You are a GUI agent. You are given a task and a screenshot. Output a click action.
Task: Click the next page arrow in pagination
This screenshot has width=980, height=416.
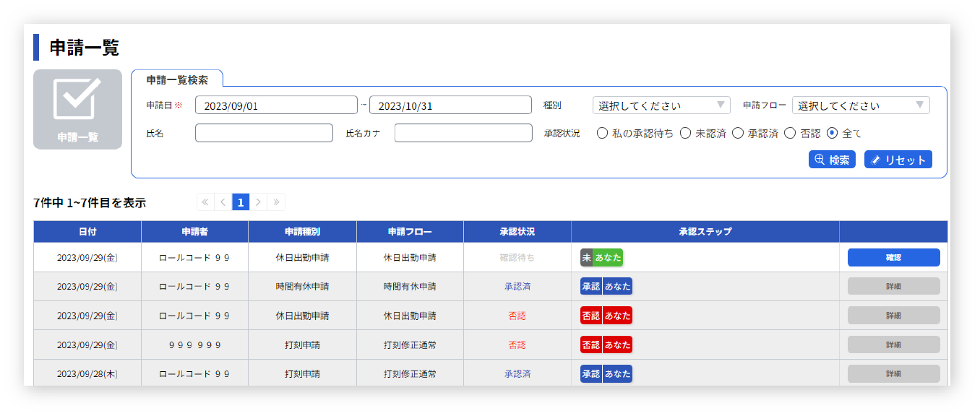(x=258, y=201)
